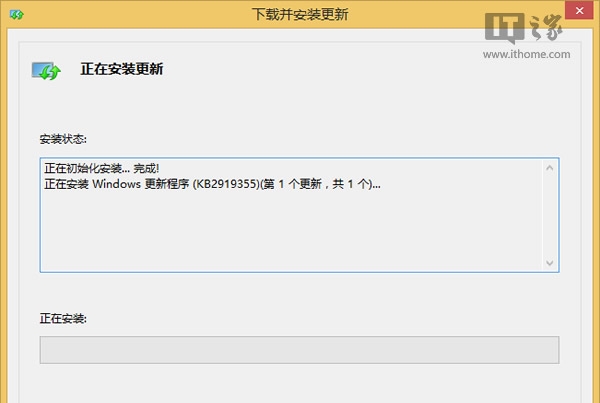Viewport: 600px width, 403px height.
Task: Click the 正在安装 label above the progress bar
Action: (65, 319)
